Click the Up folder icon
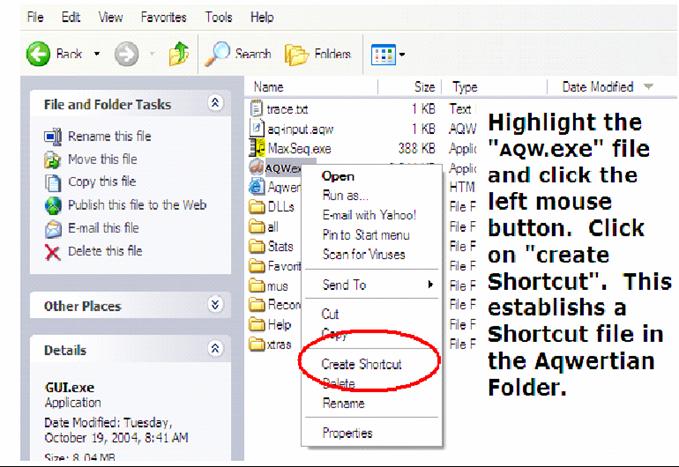The height and width of the screenshot is (467, 679). point(181,54)
